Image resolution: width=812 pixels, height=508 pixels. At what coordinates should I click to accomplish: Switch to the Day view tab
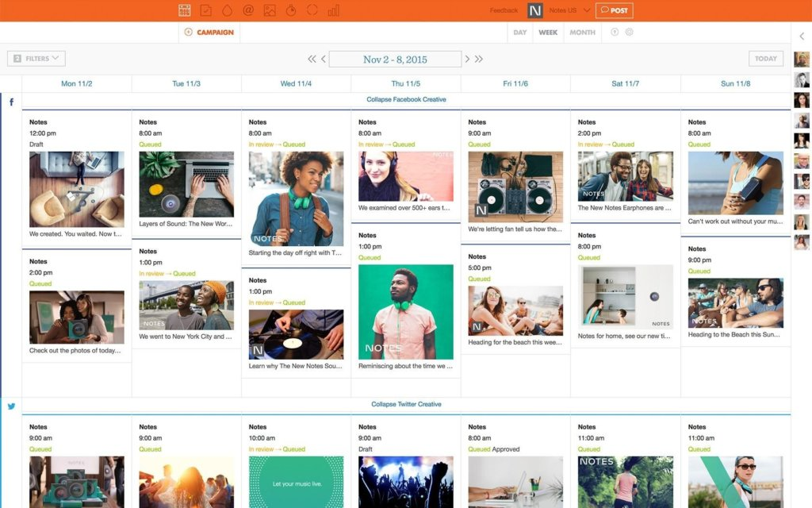point(521,33)
